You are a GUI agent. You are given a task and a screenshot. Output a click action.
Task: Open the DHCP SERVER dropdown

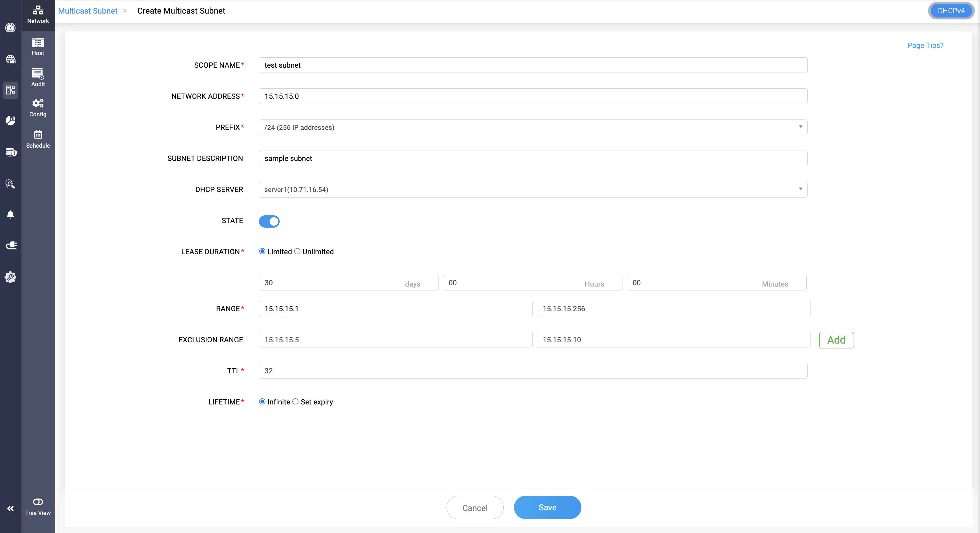click(x=532, y=189)
